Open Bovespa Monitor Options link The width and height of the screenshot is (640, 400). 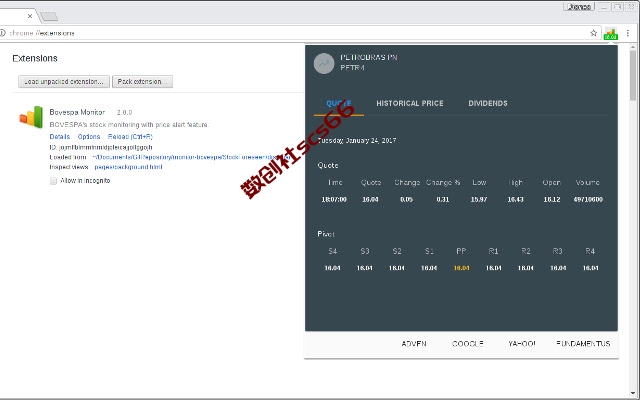pos(89,137)
